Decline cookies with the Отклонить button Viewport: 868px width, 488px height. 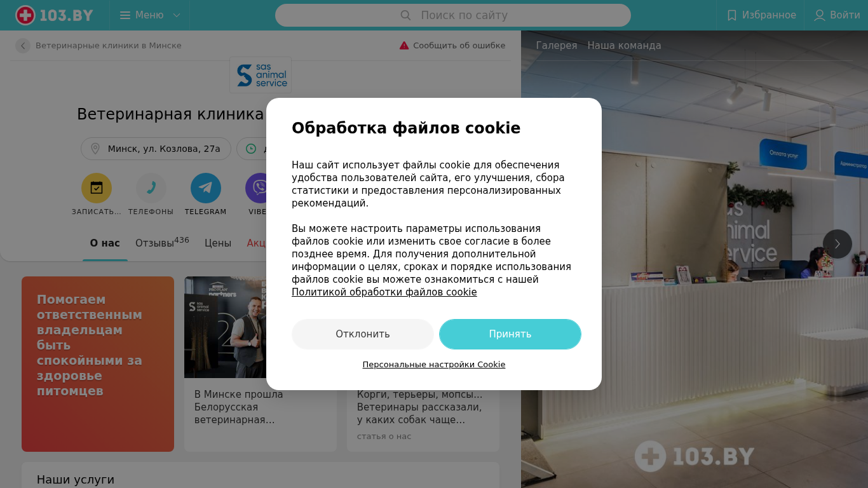363,334
